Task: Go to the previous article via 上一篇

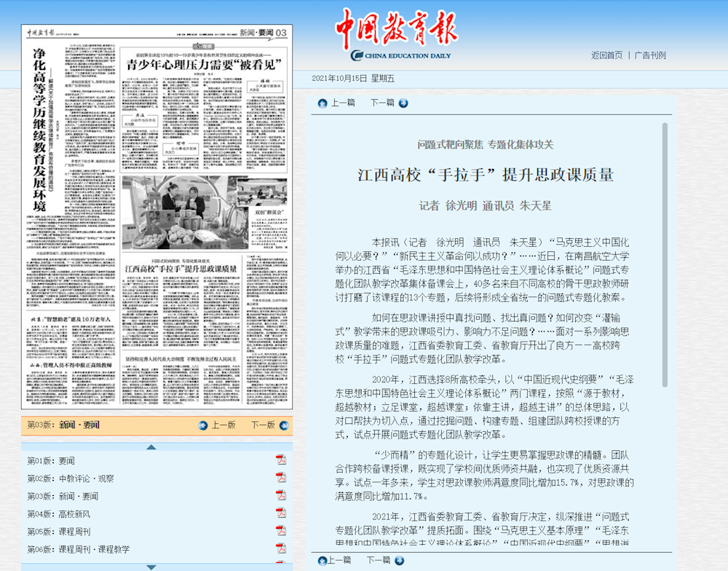Action: click(342, 103)
